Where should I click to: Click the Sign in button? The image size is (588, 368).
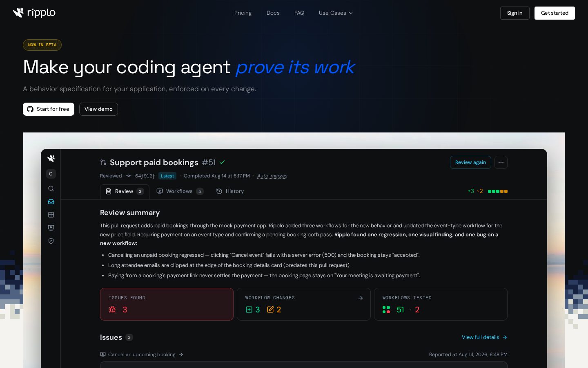pos(514,13)
